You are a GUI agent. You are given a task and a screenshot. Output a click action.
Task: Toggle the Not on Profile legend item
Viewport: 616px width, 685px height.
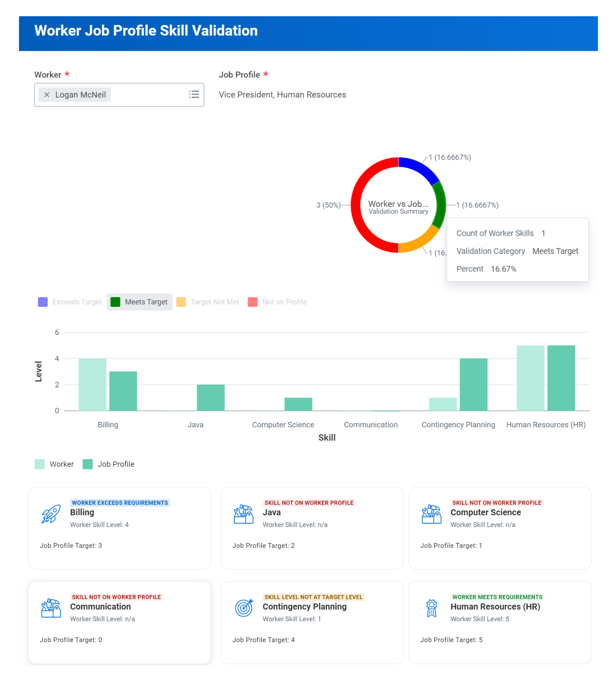277,302
